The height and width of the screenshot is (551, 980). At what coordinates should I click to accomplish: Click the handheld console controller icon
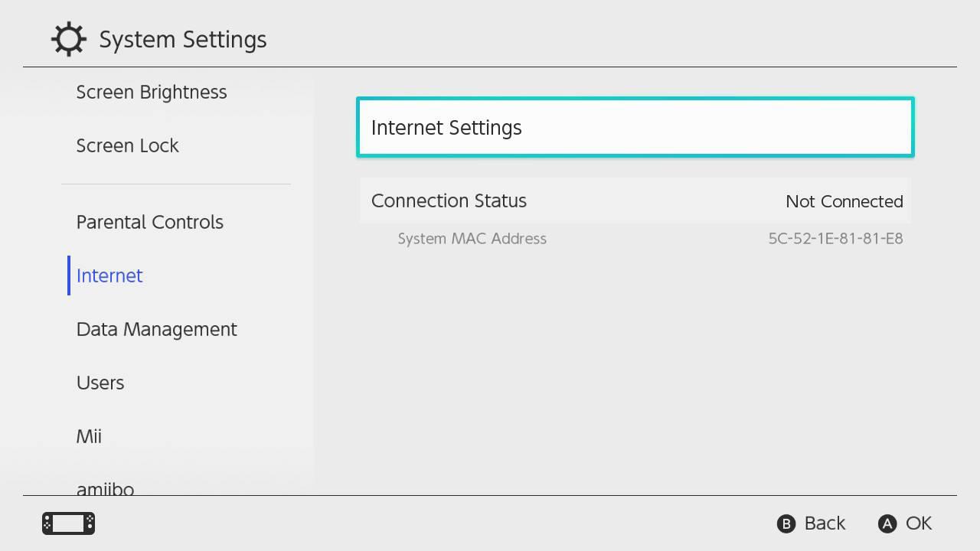tap(68, 523)
